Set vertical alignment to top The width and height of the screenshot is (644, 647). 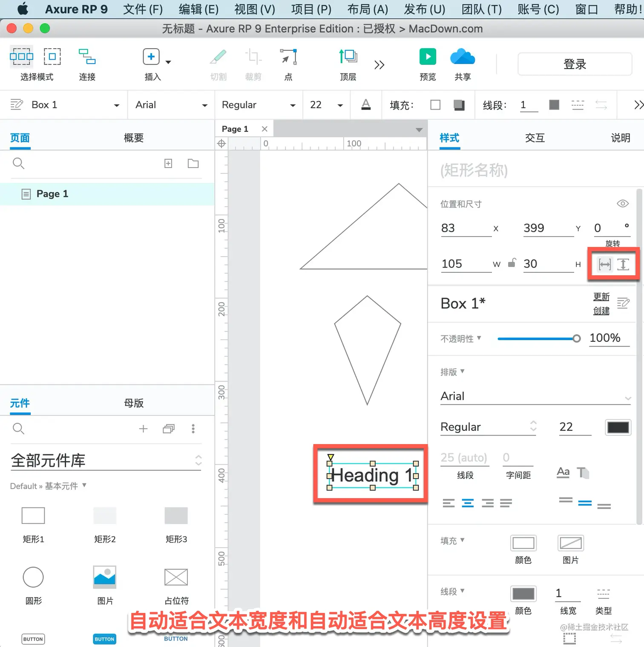(x=566, y=500)
